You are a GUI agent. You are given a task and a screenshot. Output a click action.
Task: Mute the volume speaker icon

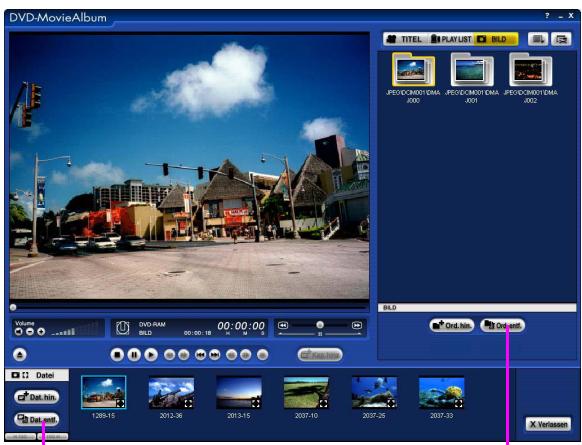[x=19, y=331]
